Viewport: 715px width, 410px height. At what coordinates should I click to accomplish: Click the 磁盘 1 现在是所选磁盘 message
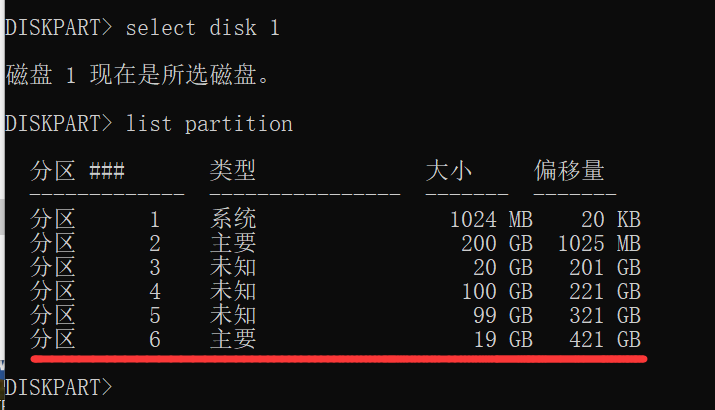(x=138, y=75)
